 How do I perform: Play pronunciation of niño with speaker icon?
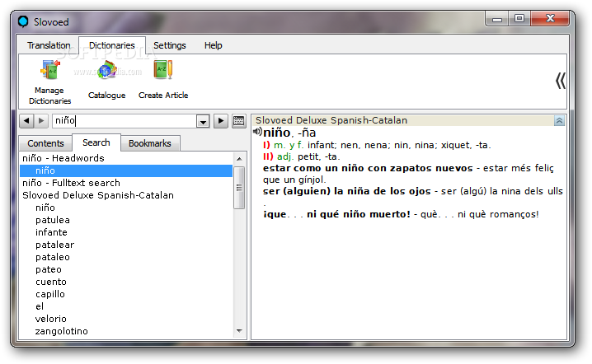pyautogui.click(x=257, y=132)
